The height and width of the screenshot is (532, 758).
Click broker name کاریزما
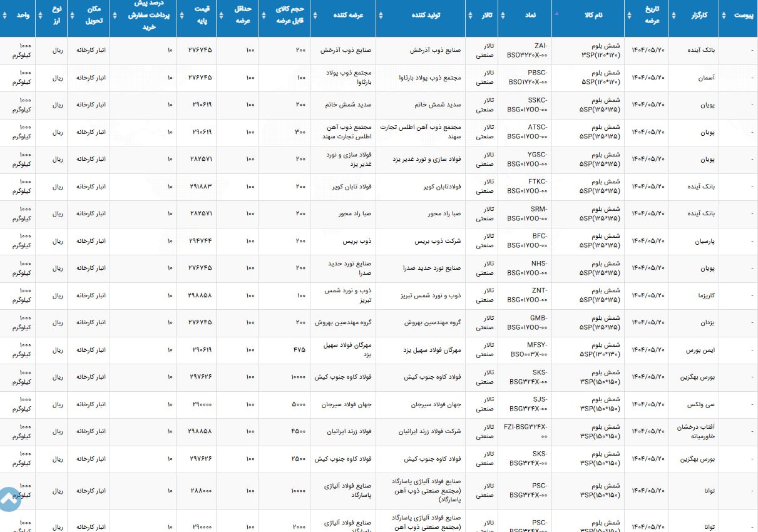705,296
